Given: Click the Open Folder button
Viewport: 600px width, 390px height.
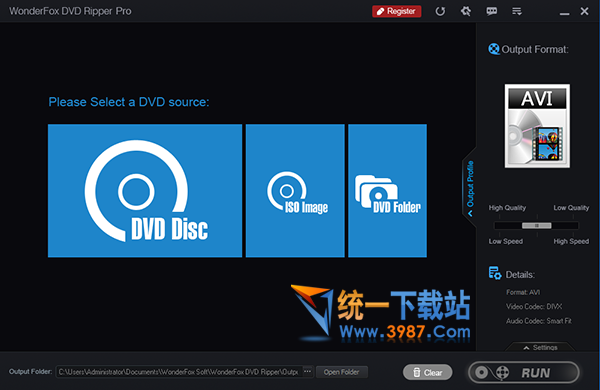Looking at the screenshot, I should pos(342,372).
